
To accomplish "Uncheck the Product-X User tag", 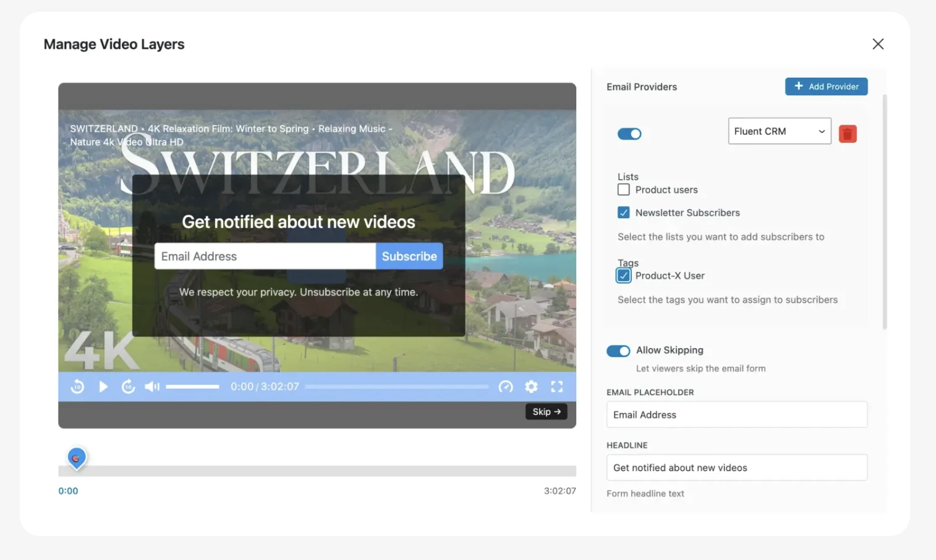I will pos(624,276).
